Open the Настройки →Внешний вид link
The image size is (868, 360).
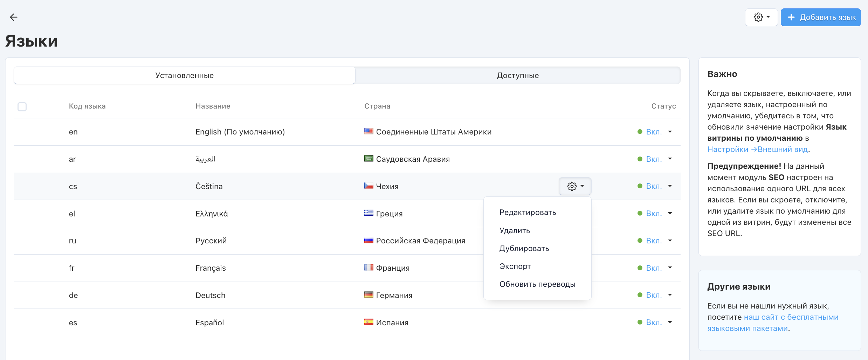coord(757,150)
